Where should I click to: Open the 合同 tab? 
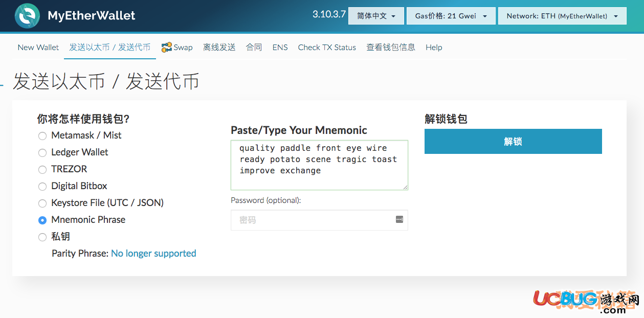(254, 48)
